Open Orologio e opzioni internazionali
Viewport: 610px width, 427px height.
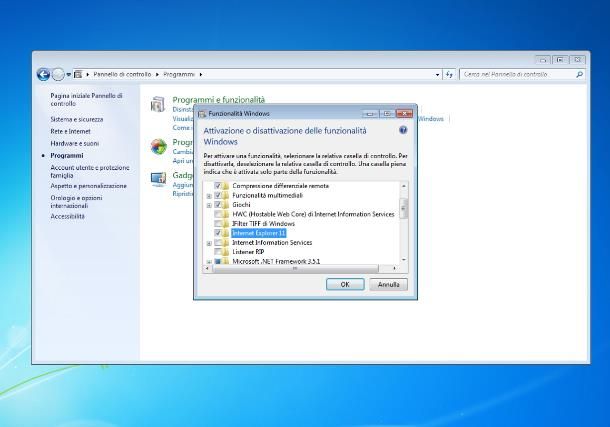click(x=76, y=202)
